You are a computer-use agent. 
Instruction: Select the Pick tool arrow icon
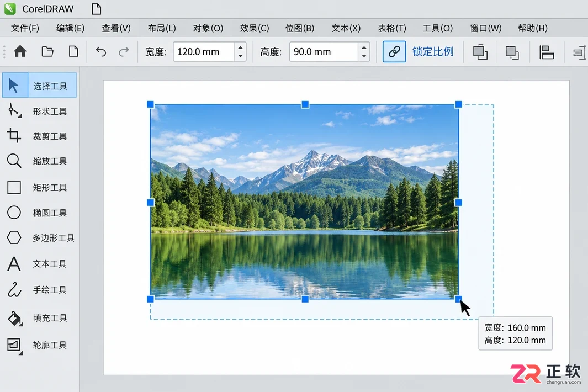tap(13, 86)
